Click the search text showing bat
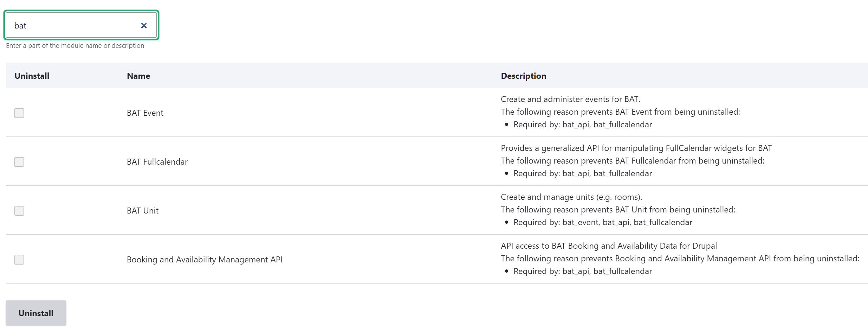This screenshot has width=868, height=331. point(20,25)
